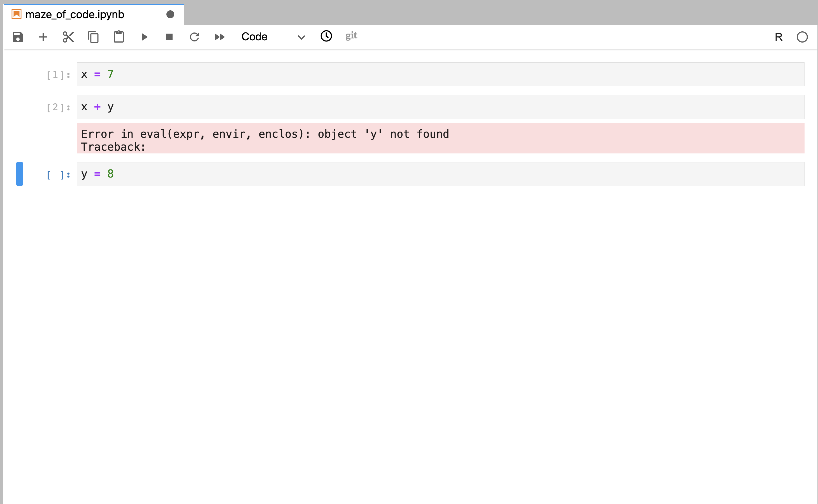Restart kernel and run all cells
The image size is (818, 504).
point(220,37)
